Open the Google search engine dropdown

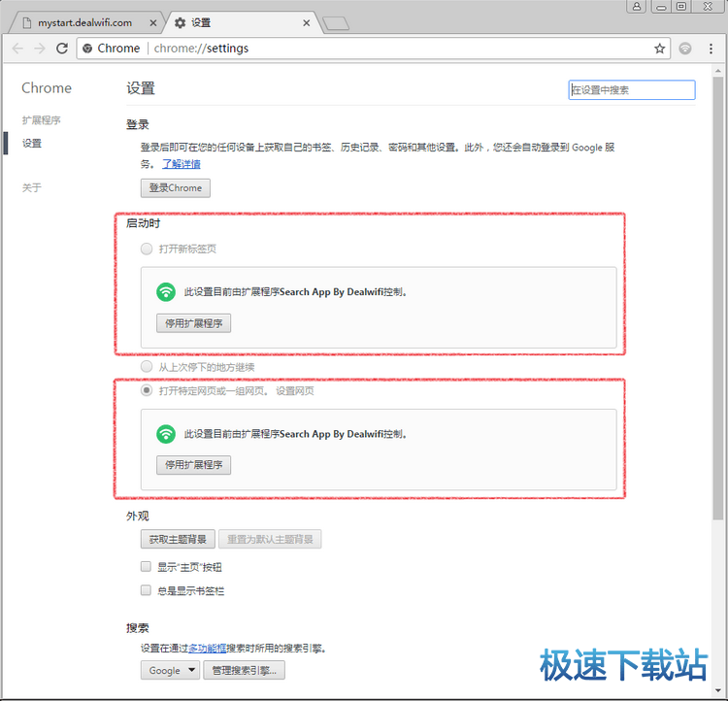click(171, 670)
